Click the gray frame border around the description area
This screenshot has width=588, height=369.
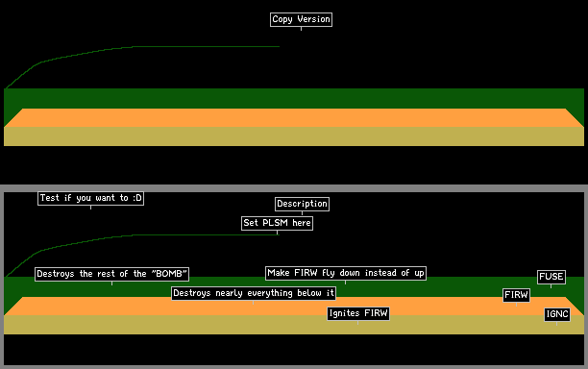294,188
